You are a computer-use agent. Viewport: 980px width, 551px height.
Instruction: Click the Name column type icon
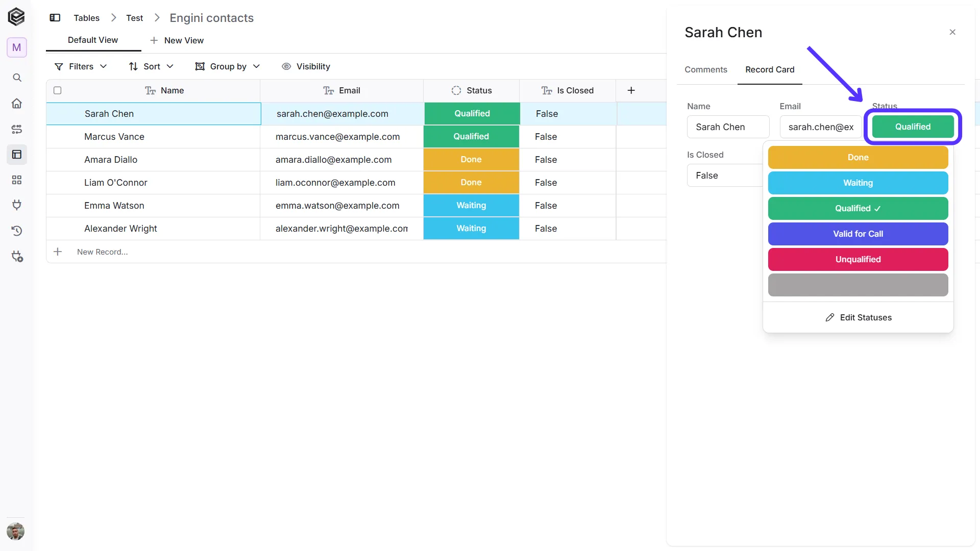point(150,91)
